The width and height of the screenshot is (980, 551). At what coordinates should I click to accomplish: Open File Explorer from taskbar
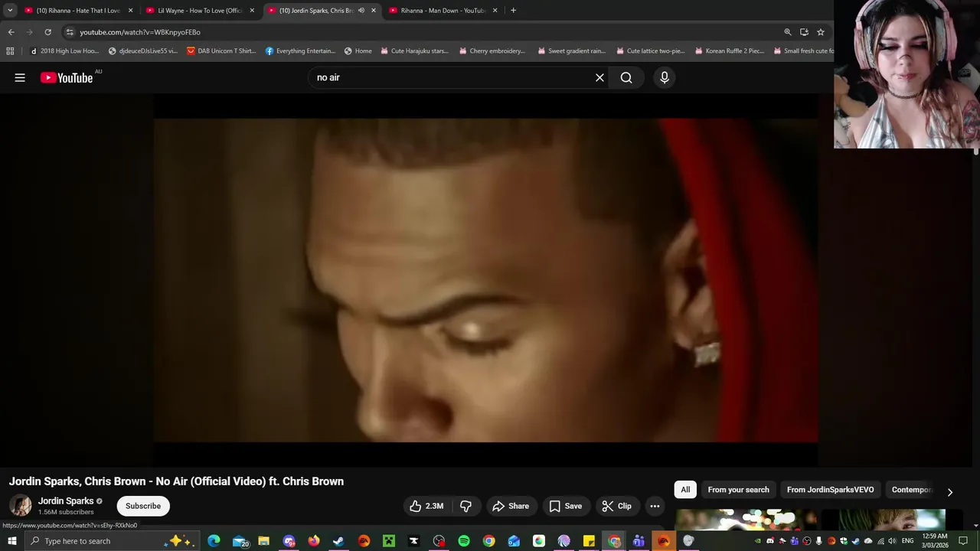click(x=263, y=541)
